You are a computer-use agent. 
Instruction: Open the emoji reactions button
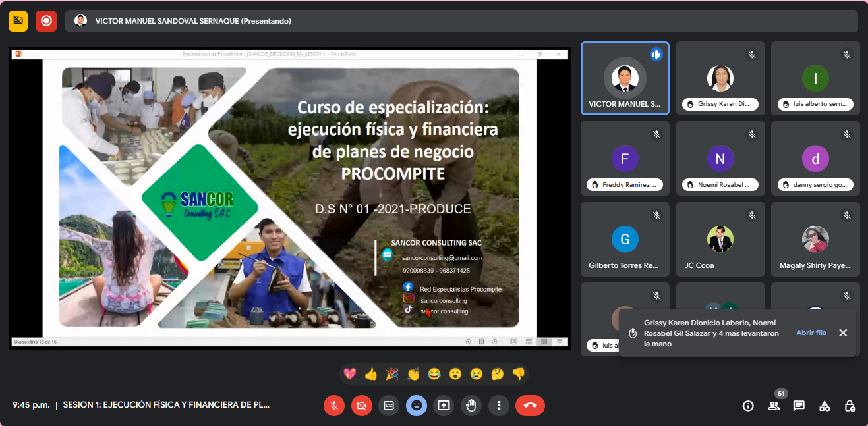click(416, 406)
